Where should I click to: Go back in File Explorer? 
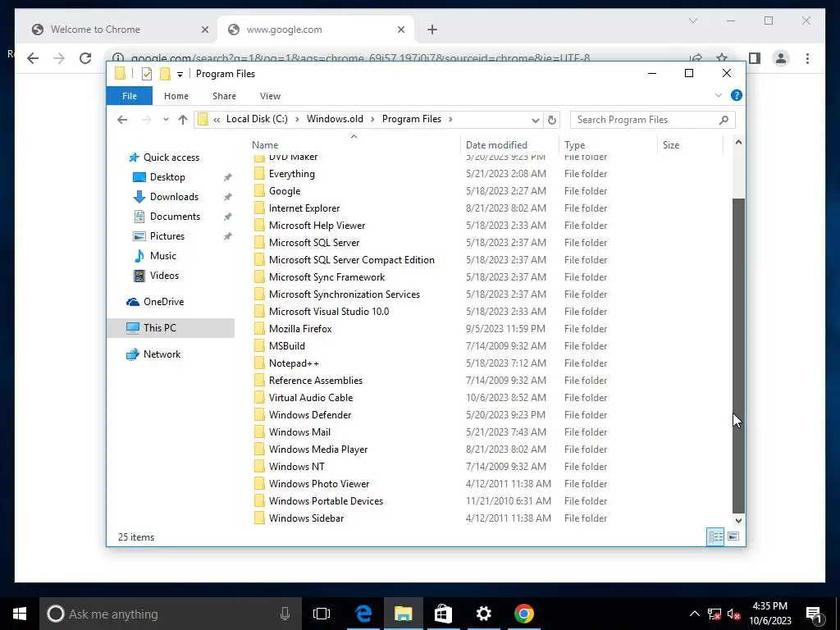point(122,120)
